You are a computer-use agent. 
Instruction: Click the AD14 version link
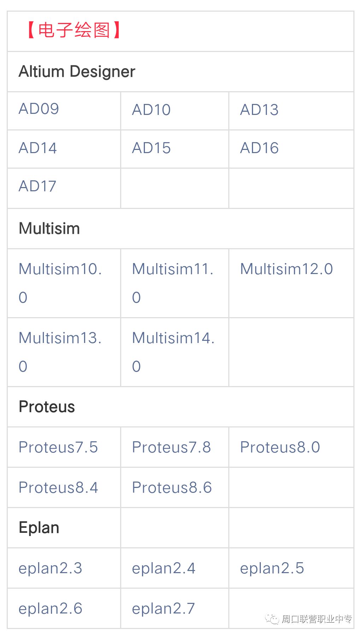coord(38,148)
